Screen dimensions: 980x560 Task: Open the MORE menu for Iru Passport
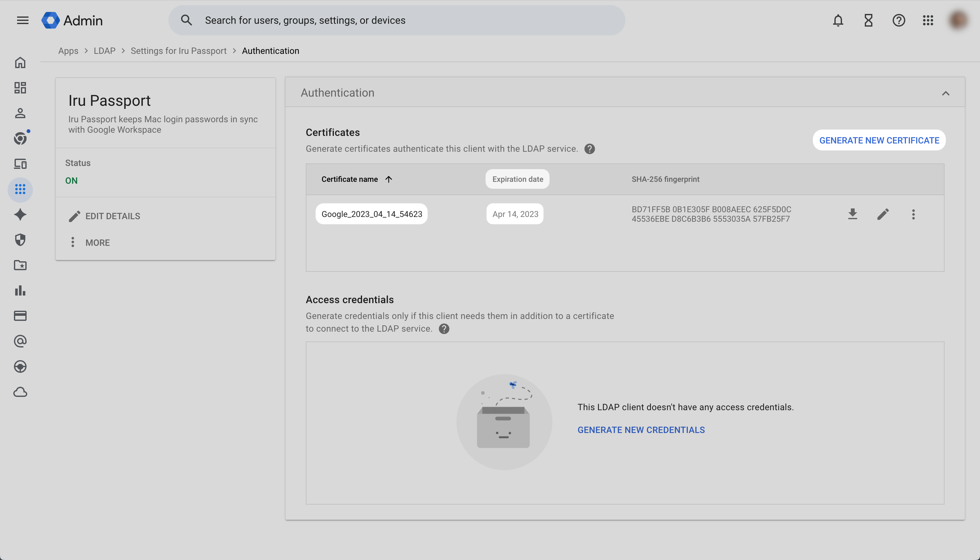click(90, 242)
